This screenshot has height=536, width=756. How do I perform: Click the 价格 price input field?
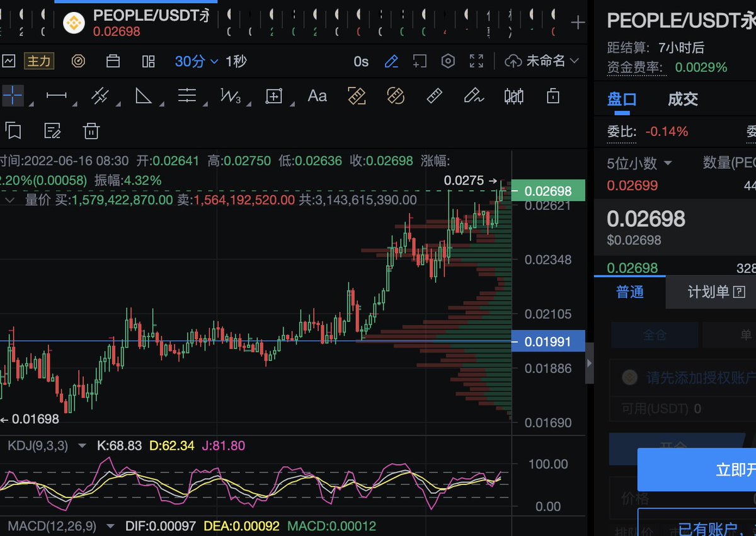683,499
